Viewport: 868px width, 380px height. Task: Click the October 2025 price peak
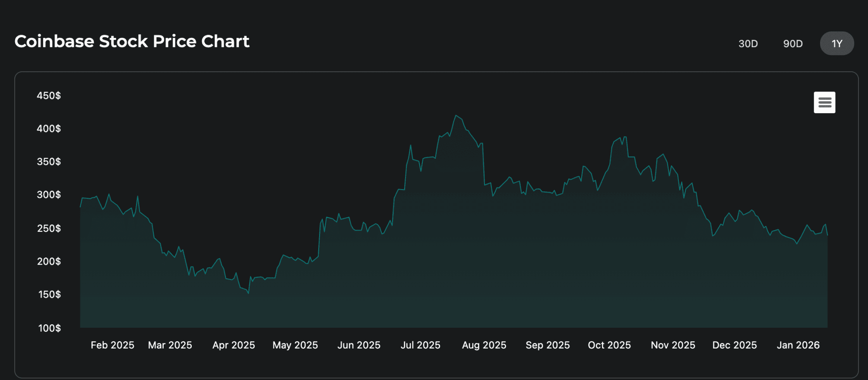[x=624, y=137]
